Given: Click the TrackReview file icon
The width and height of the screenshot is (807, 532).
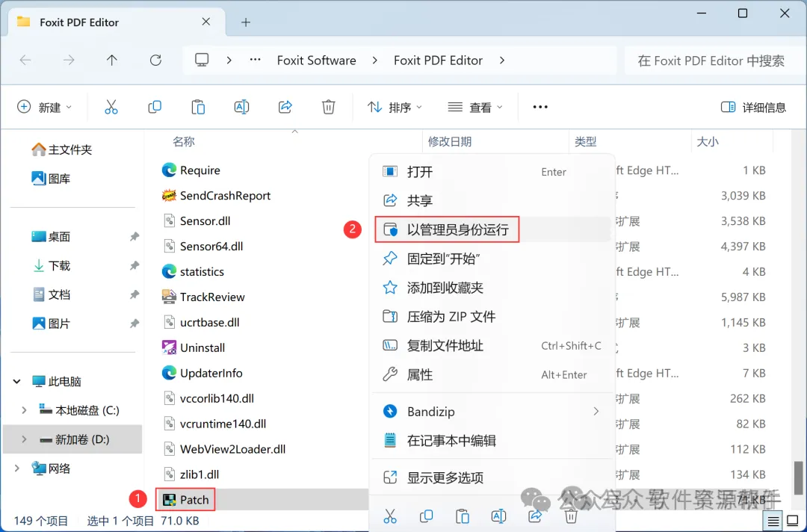Looking at the screenshot, I should (169, 297).
